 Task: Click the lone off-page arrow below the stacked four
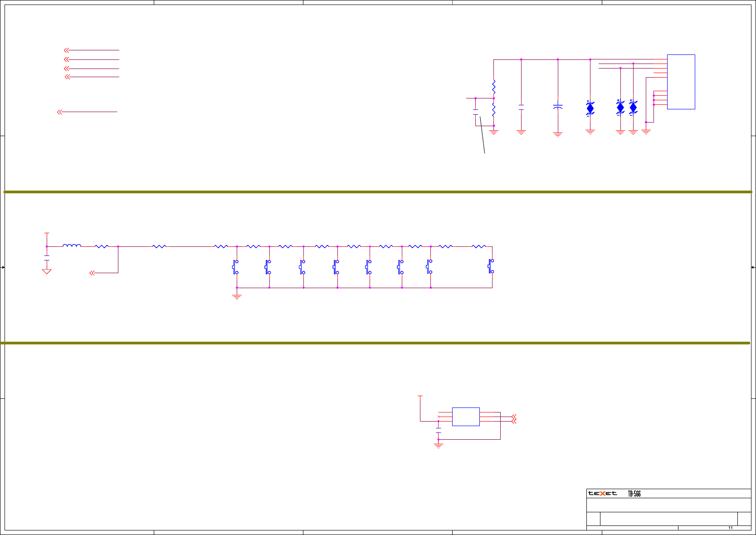[60, 112]
